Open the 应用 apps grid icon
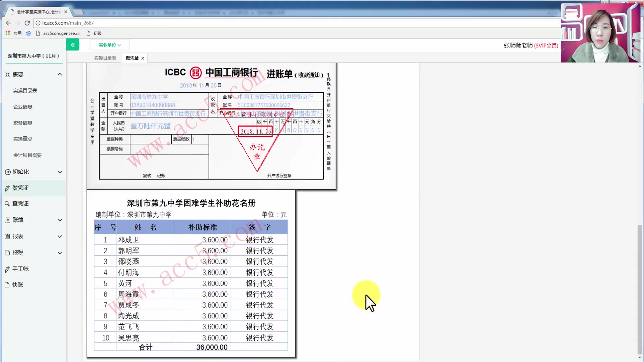Image resolution: width=644 pixels, height=362 pixels. click(x=8, y=33)
